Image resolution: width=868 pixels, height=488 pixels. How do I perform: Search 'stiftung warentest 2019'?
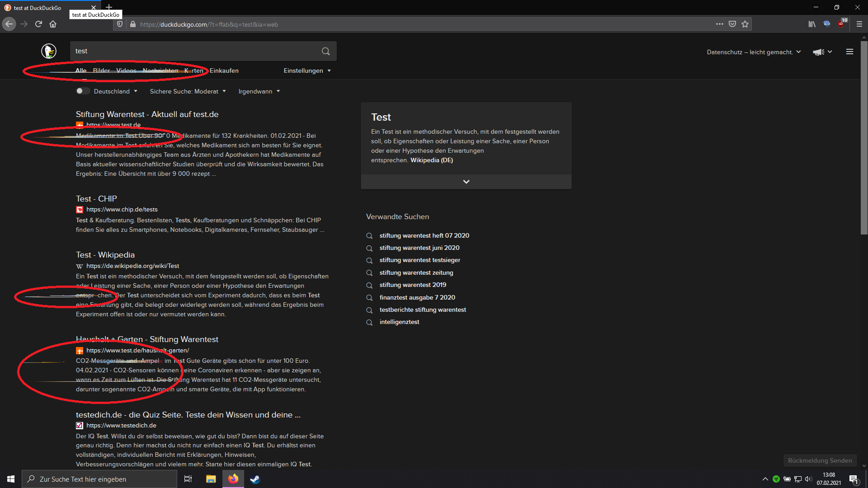tap(413, 285)
